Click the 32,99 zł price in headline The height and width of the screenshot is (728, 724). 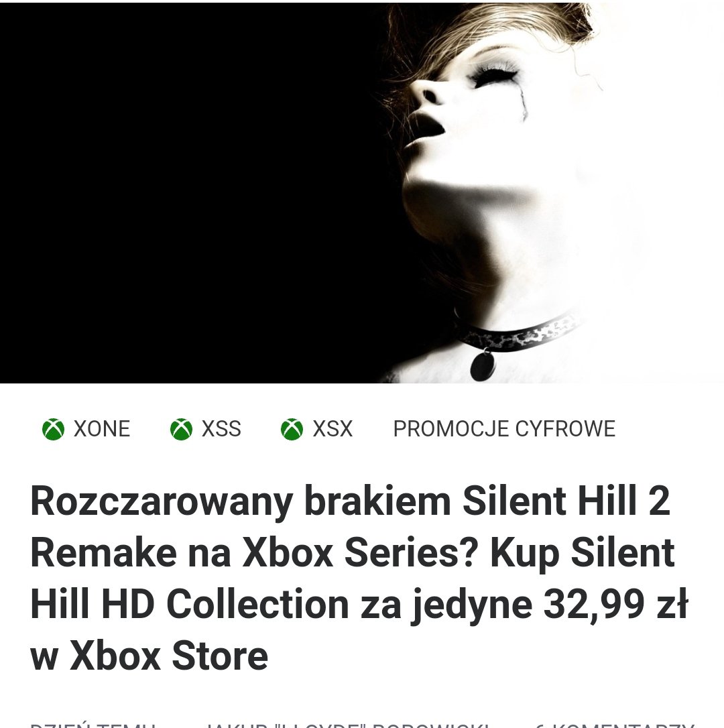coord(615,605)
